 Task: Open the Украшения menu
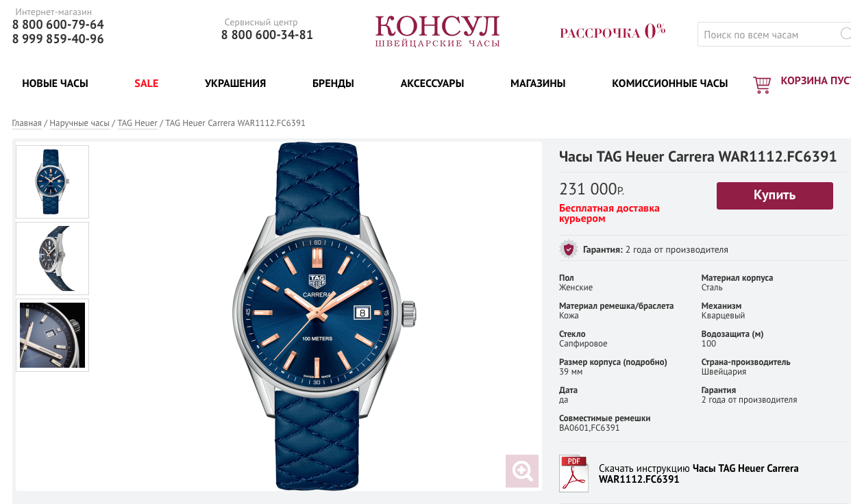235,84
